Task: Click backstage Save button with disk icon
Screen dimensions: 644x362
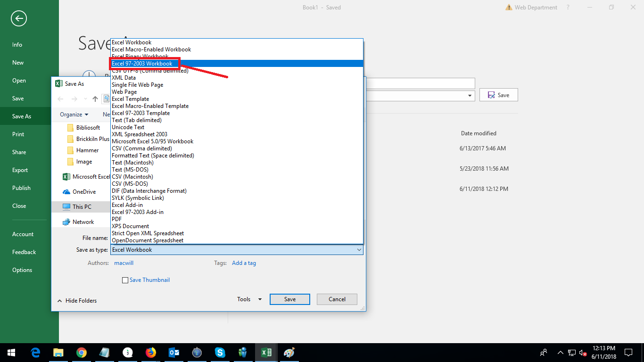Action: click(x=498, y=95)
